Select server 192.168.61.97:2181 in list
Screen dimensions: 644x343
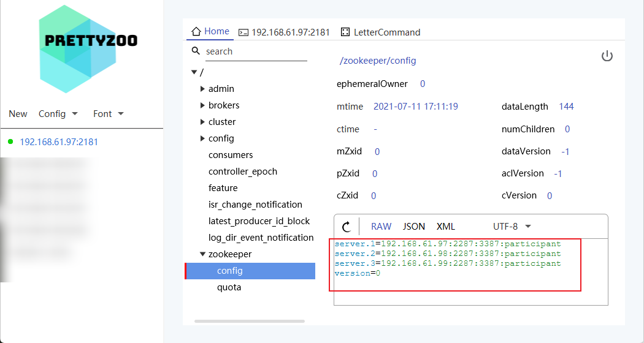pos(59,142)
